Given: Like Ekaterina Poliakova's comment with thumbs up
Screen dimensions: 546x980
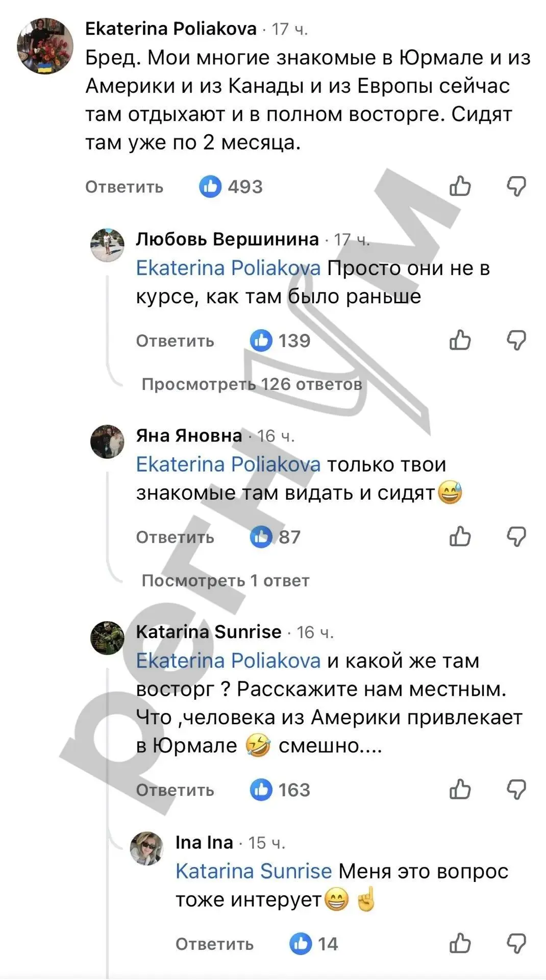Looking at the screenshot, I should [460, 186].
